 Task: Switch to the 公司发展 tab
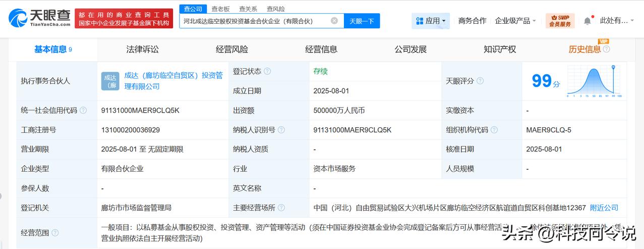[x=411, y=49]
